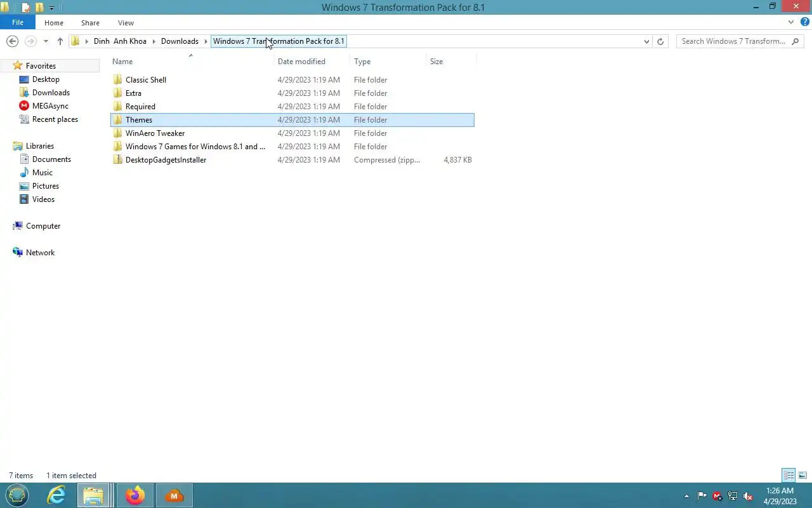This screenshot has height=508, width=812.
Task: Launch Internet Explorer from the taskbar
Action: (56, 495)
